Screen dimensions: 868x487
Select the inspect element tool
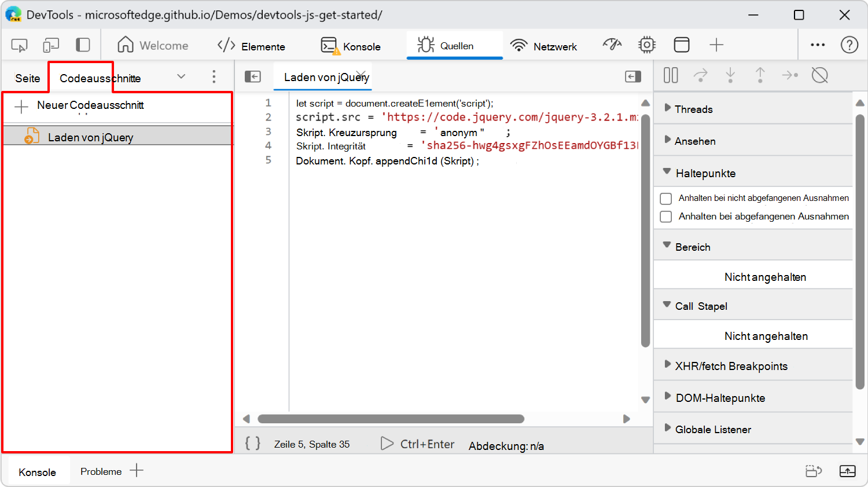(x=19, y=45)
